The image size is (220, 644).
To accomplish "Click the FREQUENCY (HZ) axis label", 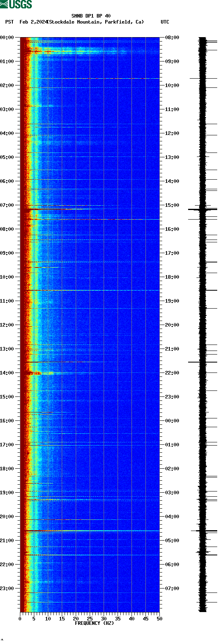I will (94, 623).
